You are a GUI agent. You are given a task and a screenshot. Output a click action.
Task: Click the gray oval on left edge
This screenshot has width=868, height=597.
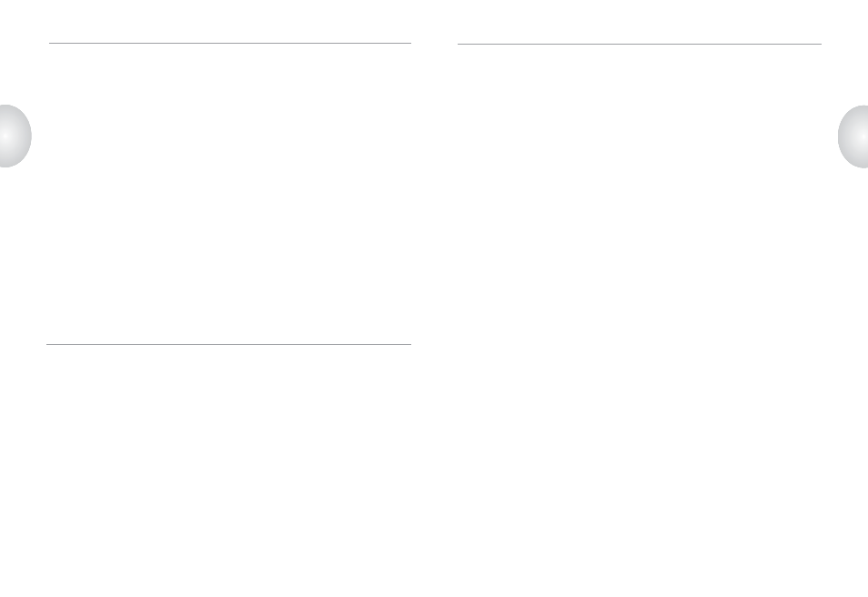[15, 136]
